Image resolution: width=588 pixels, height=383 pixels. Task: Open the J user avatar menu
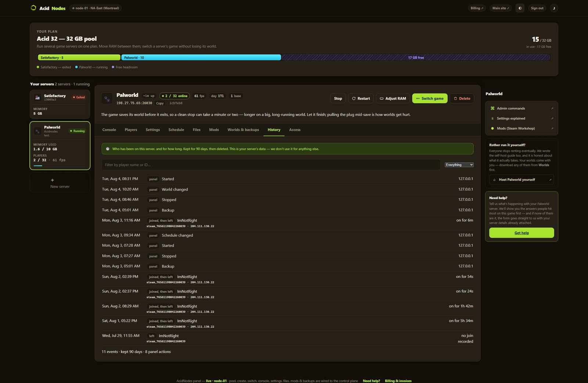(554, 8)
